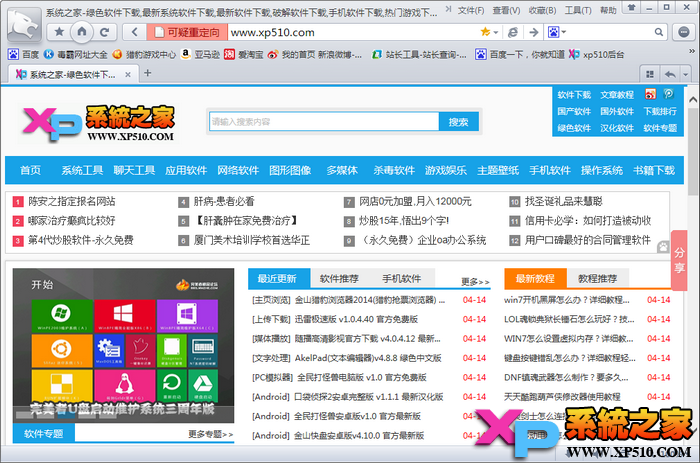Open 系统工具 navigation item
Screen dimensions: 700x463
pos(82,170)
